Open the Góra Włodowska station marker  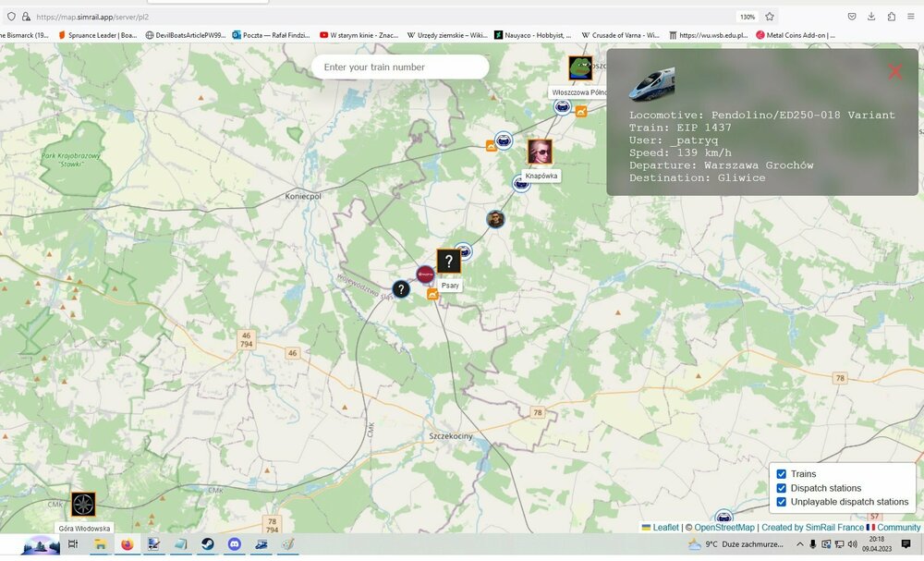tap(83, 504)
